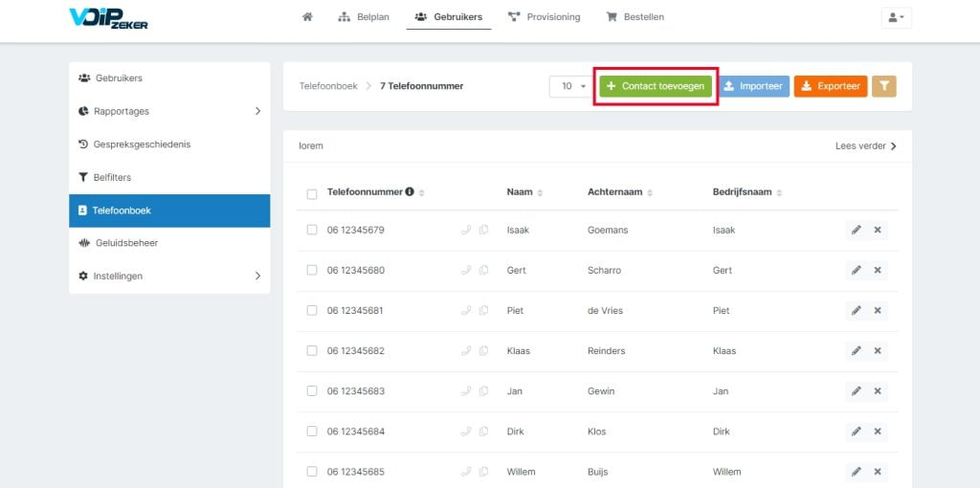Select Gebruikers in the sidebar
980x488 pixels.
[x=169, y=78]
